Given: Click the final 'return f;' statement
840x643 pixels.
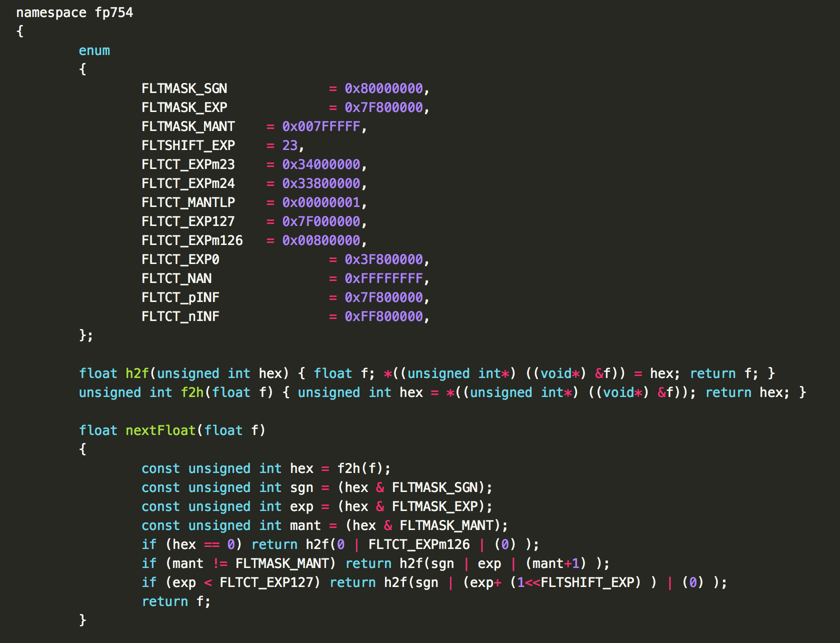Looking at the screenshot, I should click(x=176, y=601).
